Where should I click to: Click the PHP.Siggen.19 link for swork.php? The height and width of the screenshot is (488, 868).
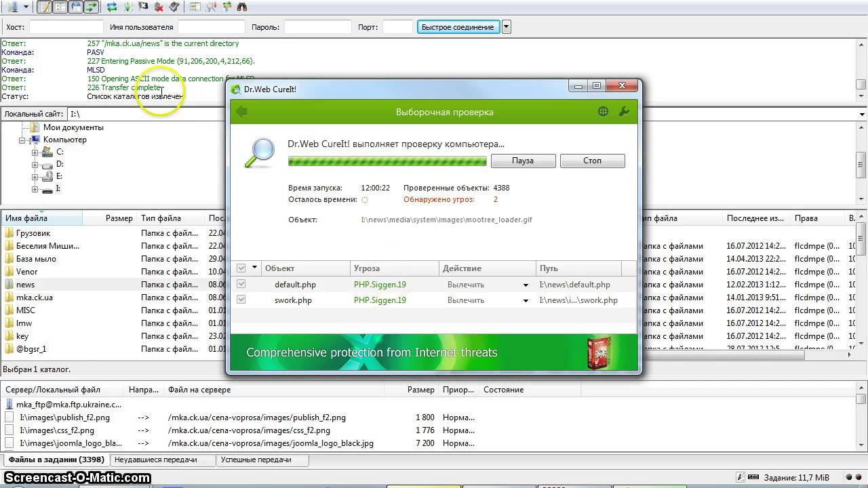[x=380, y=300]
